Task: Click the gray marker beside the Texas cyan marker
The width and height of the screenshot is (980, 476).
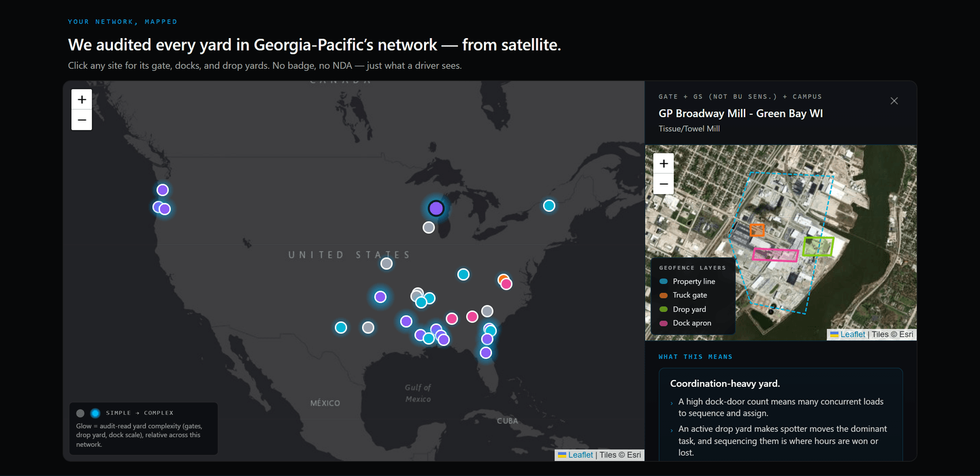Action: (x=368, y=328)
